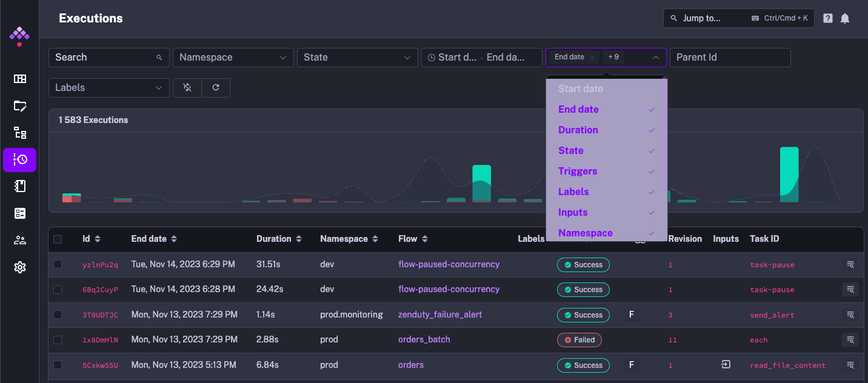
Task: Open the Settings gear in sidebar
Action: 19,267
